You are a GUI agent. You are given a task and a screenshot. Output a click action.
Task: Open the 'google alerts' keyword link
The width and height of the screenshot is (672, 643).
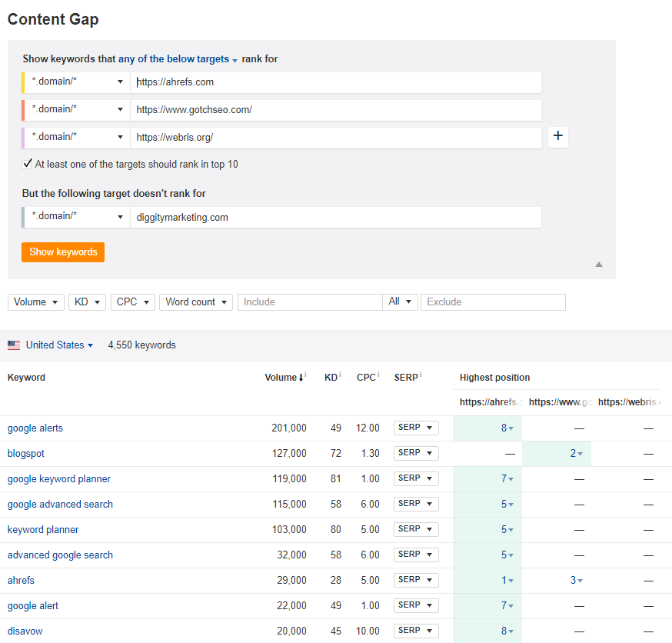35,428
